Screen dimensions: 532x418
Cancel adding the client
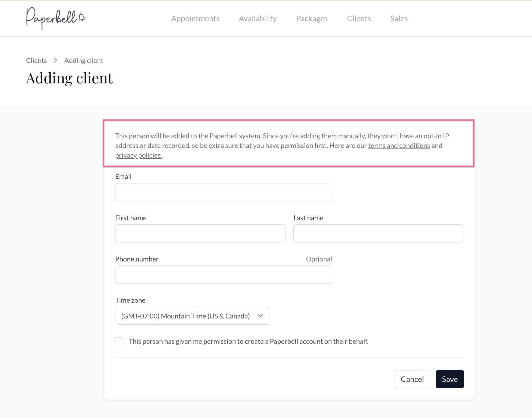pyautogui.click(x=412, y=379)
